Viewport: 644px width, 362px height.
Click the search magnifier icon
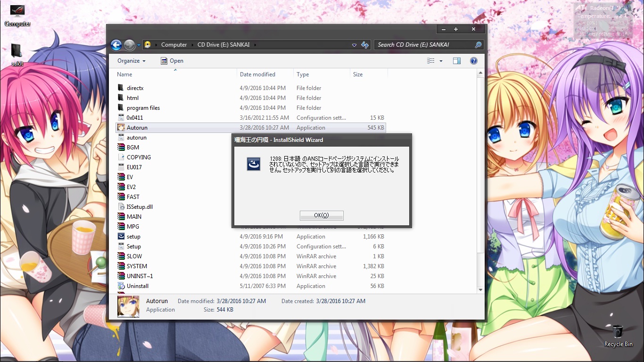point(479,45)
